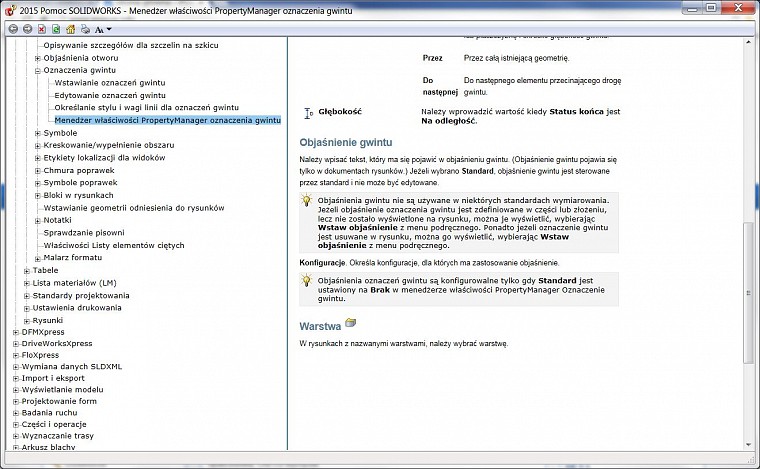The image size is (760, 469).
Task: Click the Przez option label
Action: (x=432, y=58)
